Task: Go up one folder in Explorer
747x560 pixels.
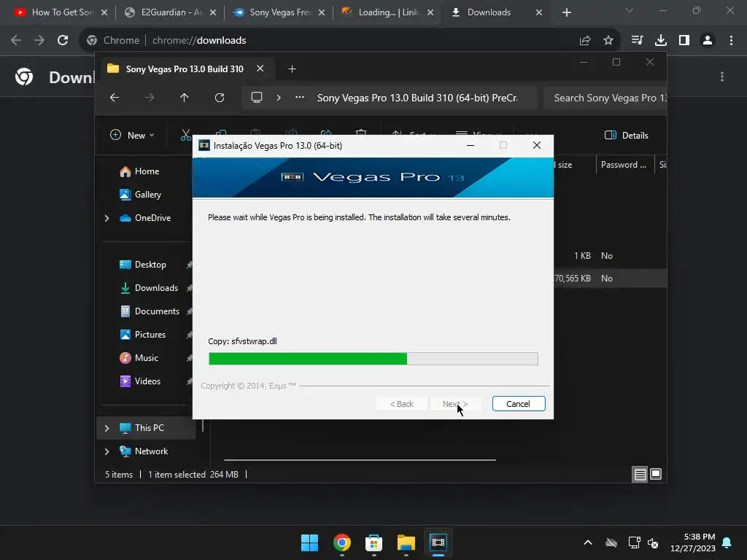Action: (x=185, y=98)
